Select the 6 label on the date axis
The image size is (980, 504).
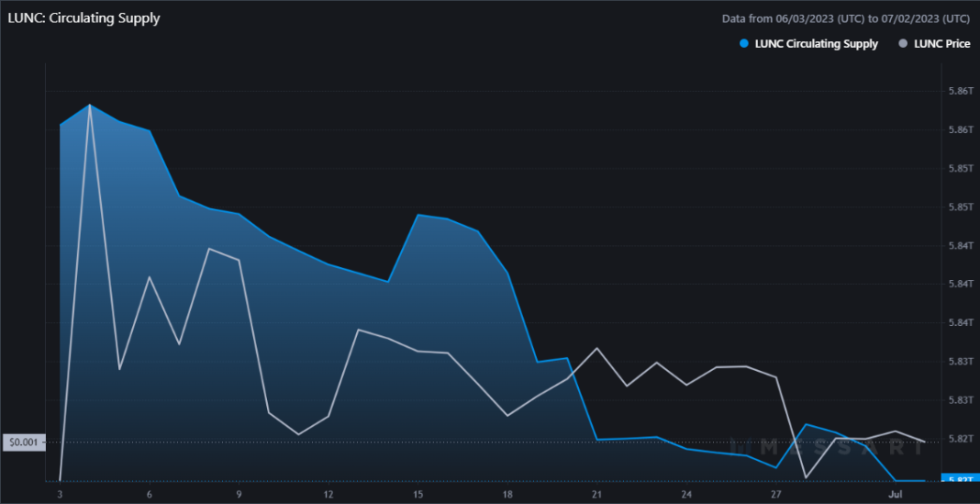pyautogui.click(x=150, y=494)
